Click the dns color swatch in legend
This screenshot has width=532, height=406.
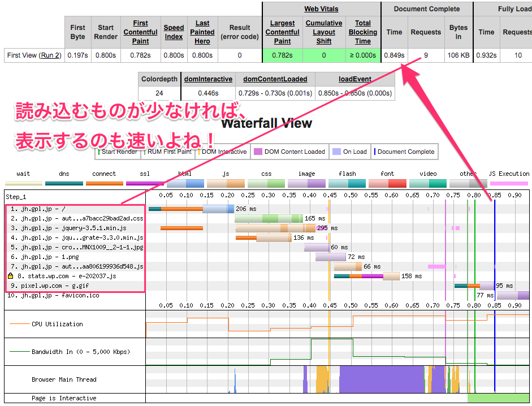click(64, 183)
